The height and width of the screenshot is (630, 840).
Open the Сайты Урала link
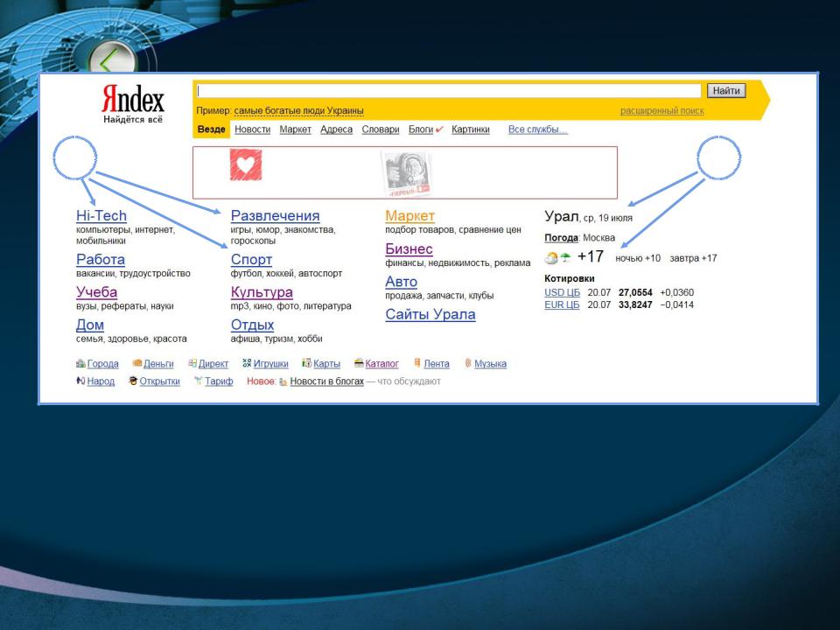click(x=430, y=314)
